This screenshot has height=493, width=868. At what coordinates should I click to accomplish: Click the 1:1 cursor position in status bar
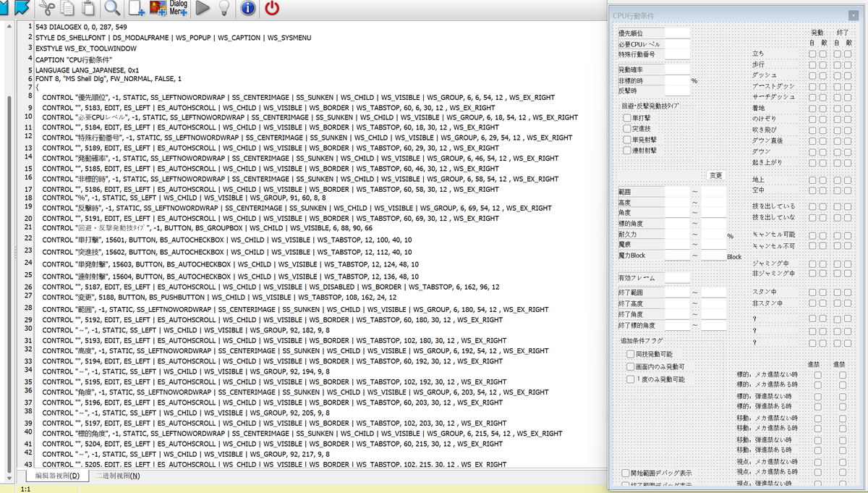pos(25,489)
